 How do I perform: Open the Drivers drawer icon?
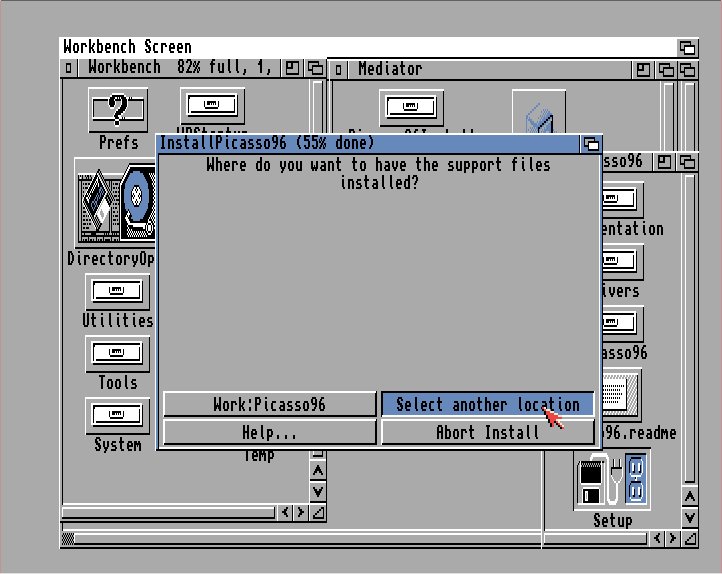620,263
